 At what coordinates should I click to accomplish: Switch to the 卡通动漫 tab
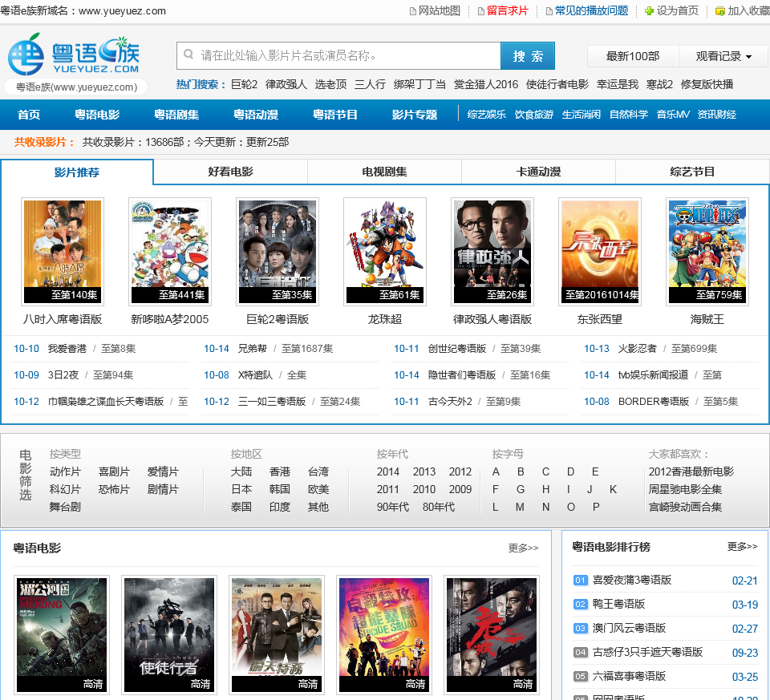pyautogui.click(x=539, y=172)
